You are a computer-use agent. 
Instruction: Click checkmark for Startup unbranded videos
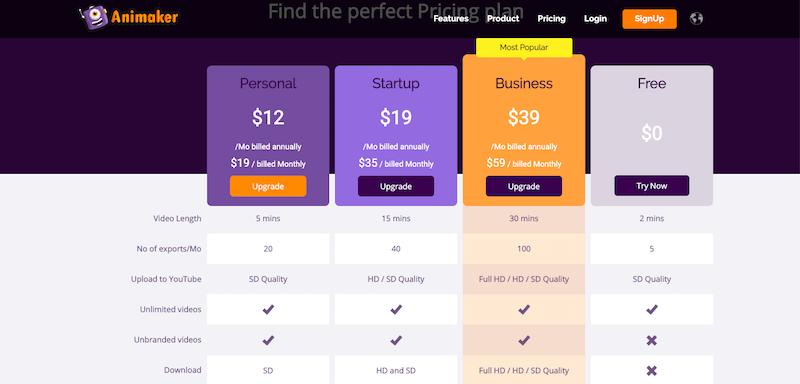click(396, 340)
